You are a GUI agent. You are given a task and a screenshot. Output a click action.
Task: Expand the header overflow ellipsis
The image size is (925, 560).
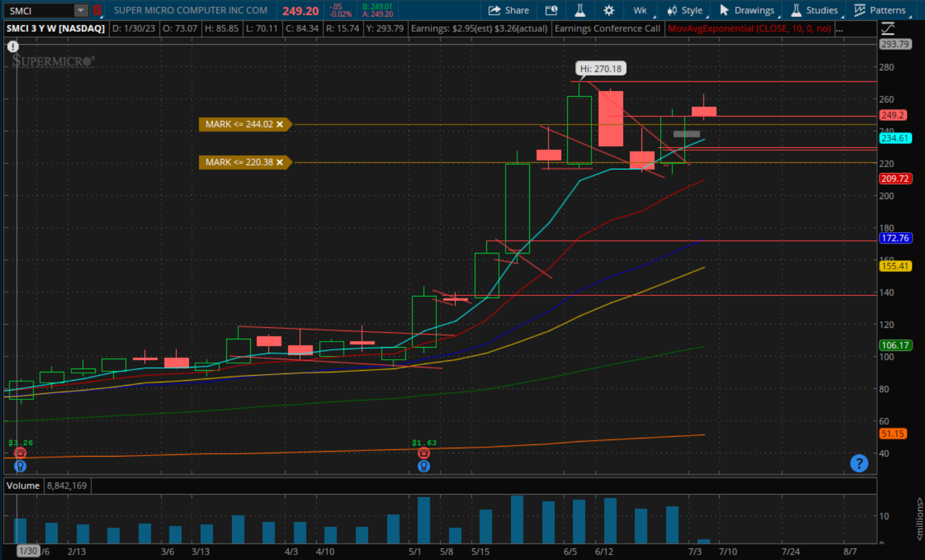click(839, 29)
